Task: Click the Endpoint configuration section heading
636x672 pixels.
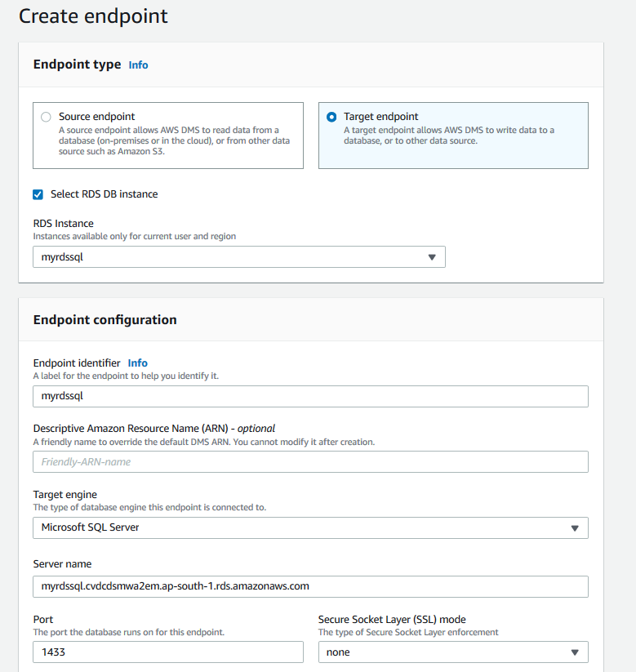Action: (105, 320)
